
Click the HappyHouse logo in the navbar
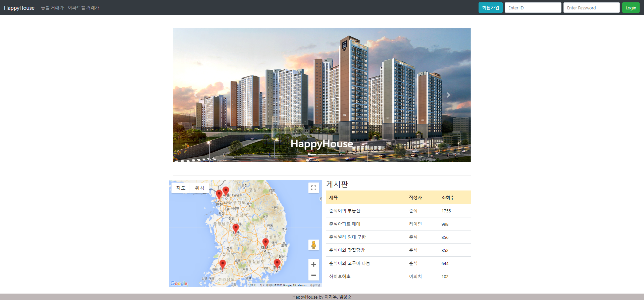click(x=19, y=7)
